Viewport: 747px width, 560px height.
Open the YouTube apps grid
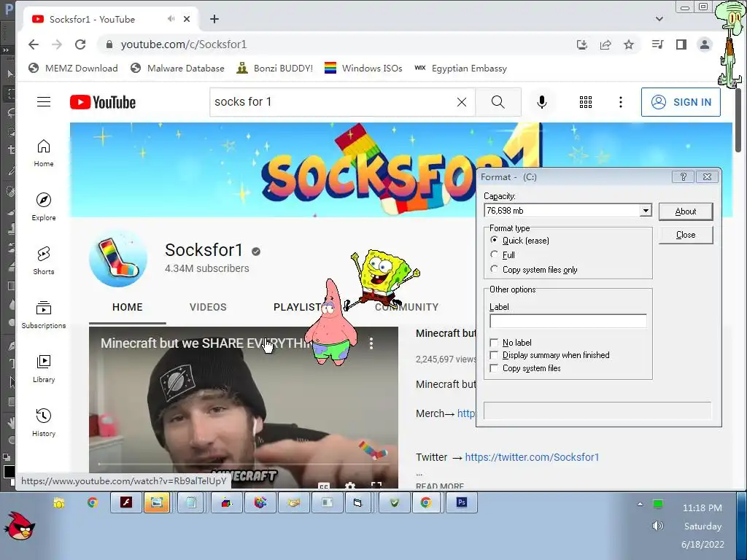(586, 102)
